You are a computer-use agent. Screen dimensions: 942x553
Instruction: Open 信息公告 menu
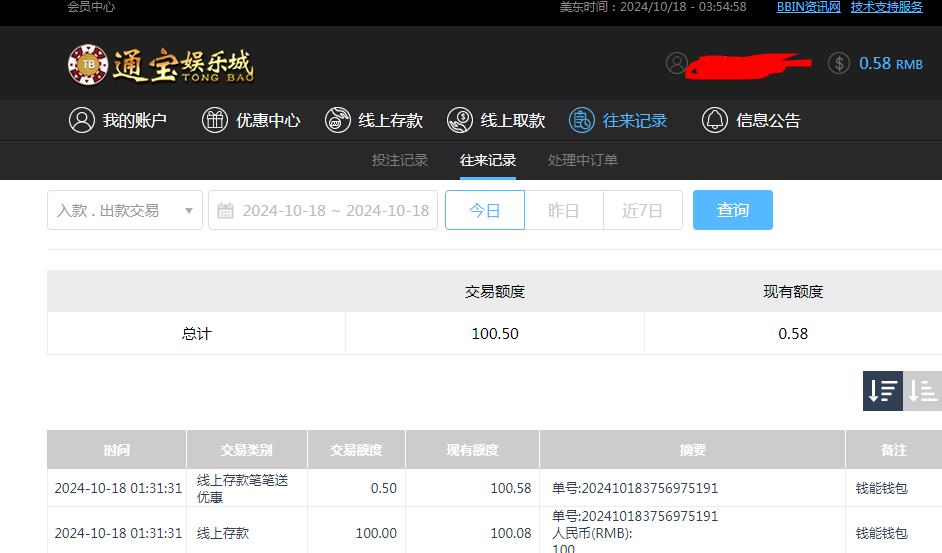751,120
